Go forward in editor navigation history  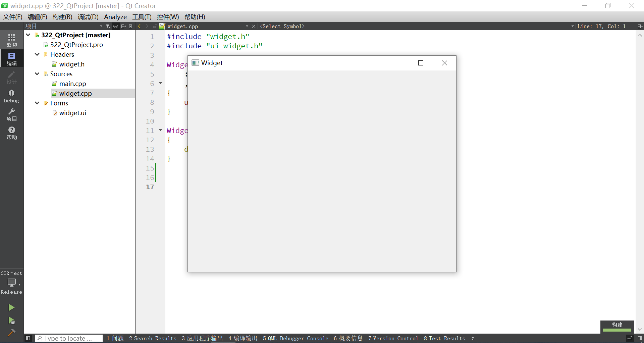click(x=147, y=26)
